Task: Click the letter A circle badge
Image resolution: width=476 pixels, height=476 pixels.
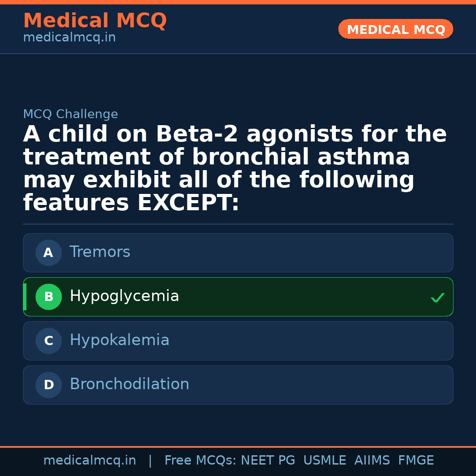Action: coord(48,253)
